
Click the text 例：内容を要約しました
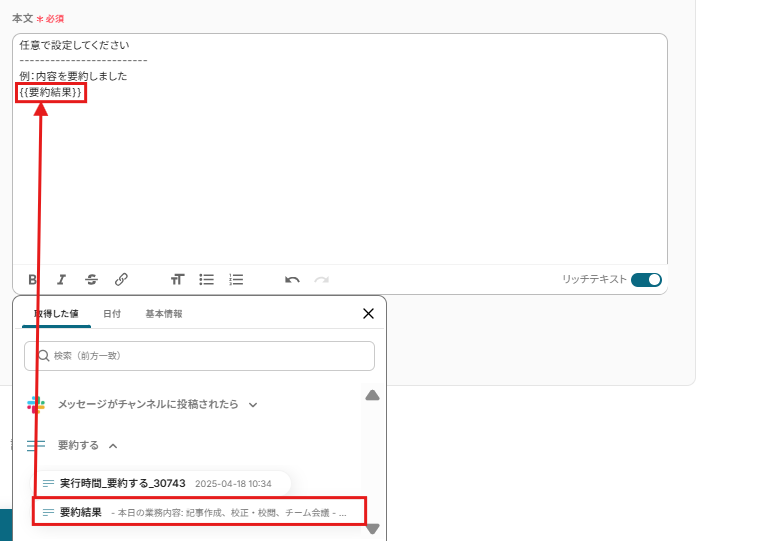click(x=73, y=76)
